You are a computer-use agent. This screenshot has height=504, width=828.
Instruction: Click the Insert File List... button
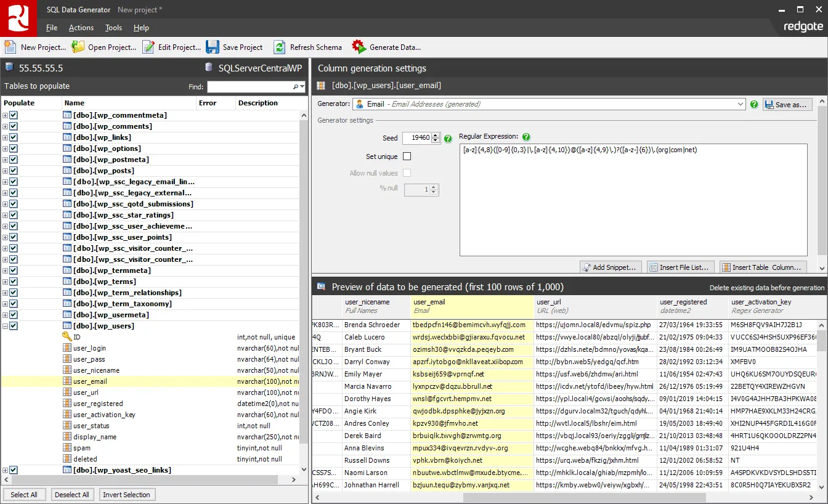[x=681, y=267]
